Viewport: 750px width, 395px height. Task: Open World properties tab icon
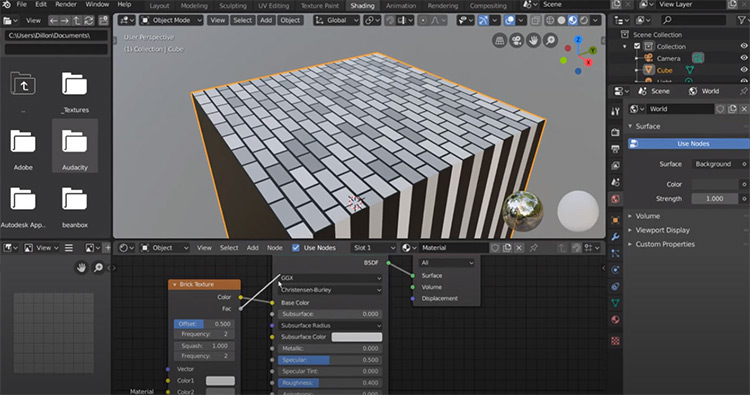[x=616, y=199]
